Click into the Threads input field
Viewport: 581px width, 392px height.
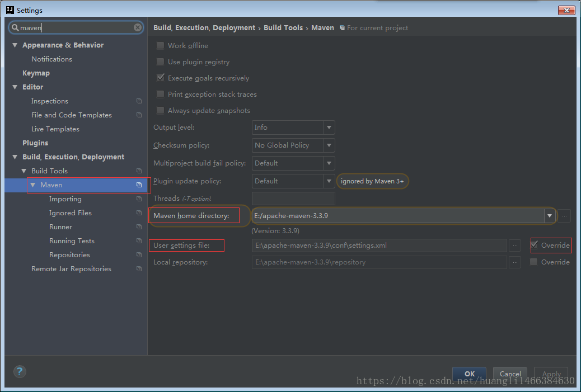click(293, 199)
